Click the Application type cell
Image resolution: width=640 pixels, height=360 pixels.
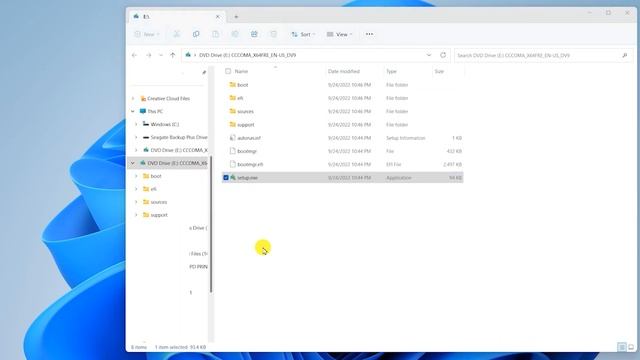point(399,178)
